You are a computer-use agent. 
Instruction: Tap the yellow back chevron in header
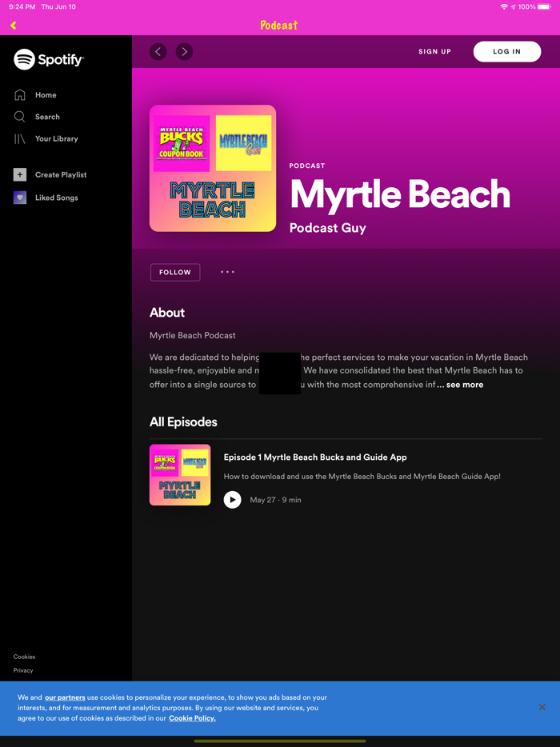click(x=14, y=26)
